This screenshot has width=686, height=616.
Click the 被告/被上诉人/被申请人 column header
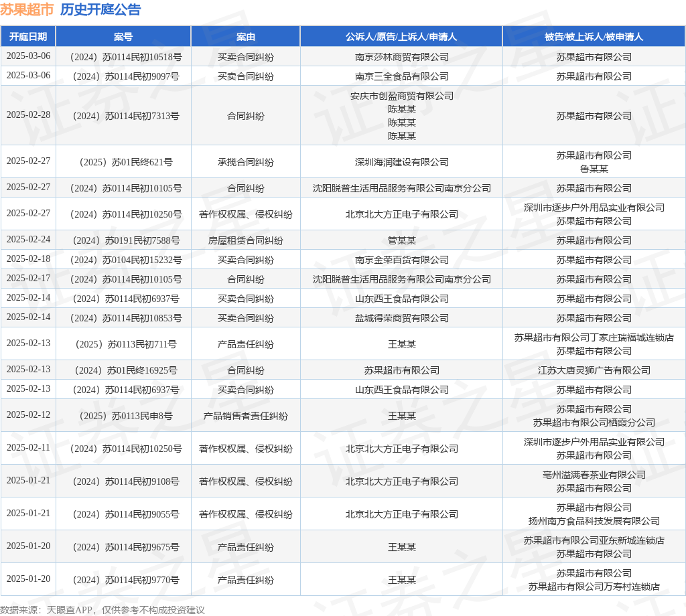[594, 37]
